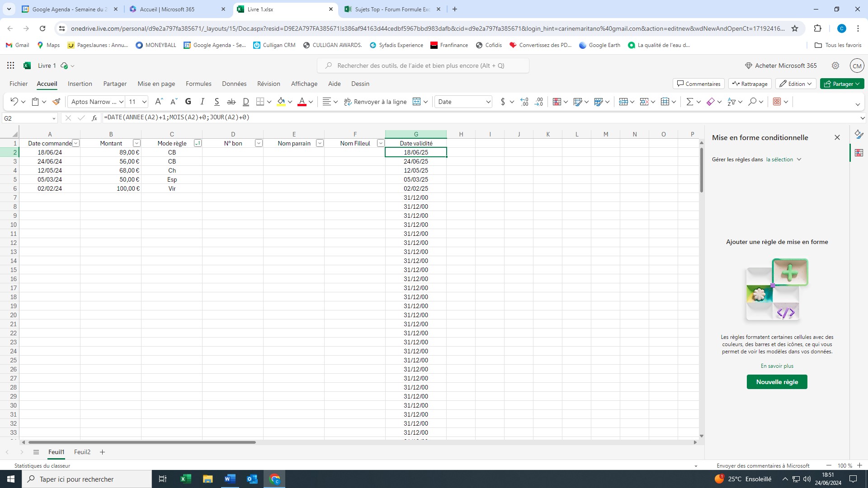Undo the last action with the Undo icon
Viewport: 868px width, 488px height.
14,102
